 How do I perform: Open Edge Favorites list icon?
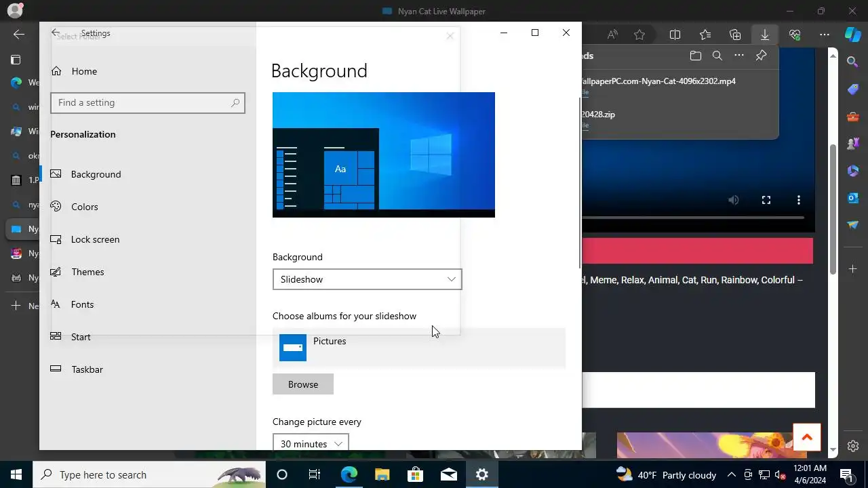point(705,35)
